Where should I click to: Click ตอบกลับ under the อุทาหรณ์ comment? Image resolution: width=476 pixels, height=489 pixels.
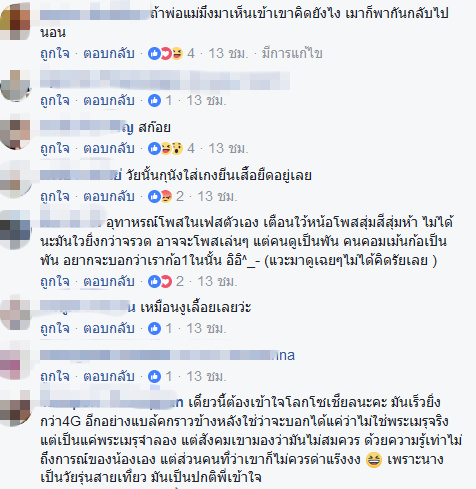(x=109, y=282)
